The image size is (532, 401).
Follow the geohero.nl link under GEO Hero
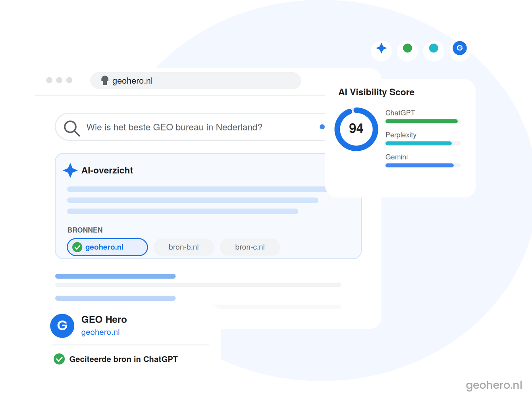pyautogui.click(x=100, y=332)
